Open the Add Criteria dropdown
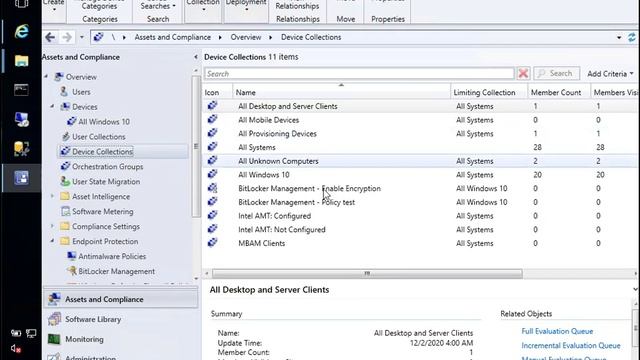Screen dimensions: 640x360 [x=610, y=74]
